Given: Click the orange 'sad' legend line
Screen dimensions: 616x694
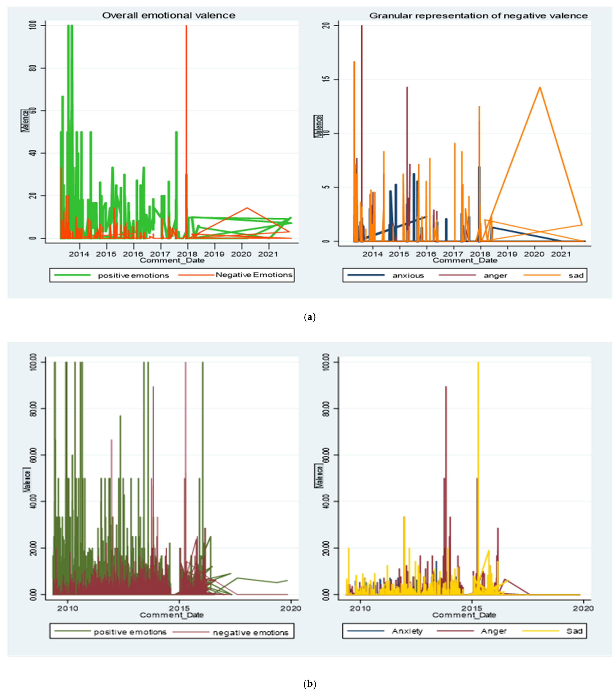Looking at the screenshot, I should tap(542, 275).
